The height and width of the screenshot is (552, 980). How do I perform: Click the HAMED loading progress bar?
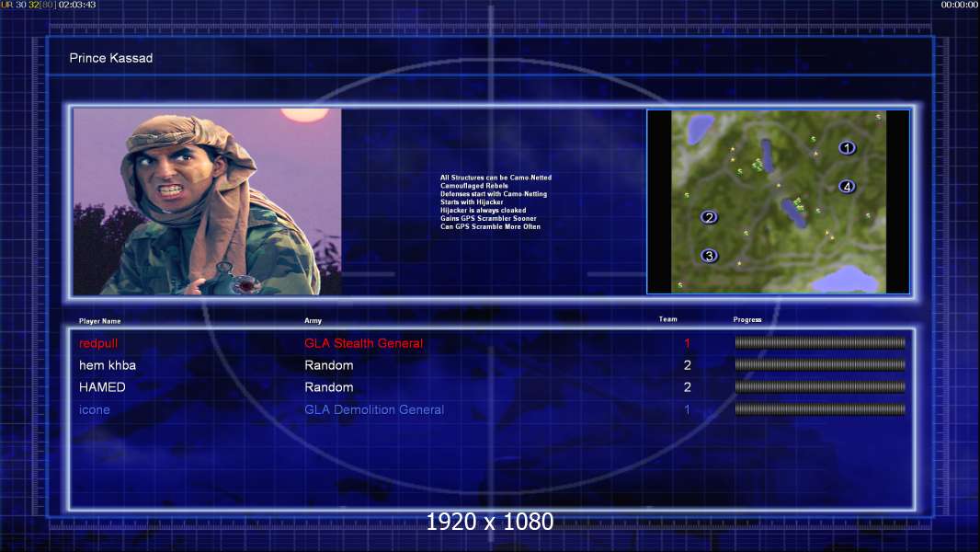point(820,387)
